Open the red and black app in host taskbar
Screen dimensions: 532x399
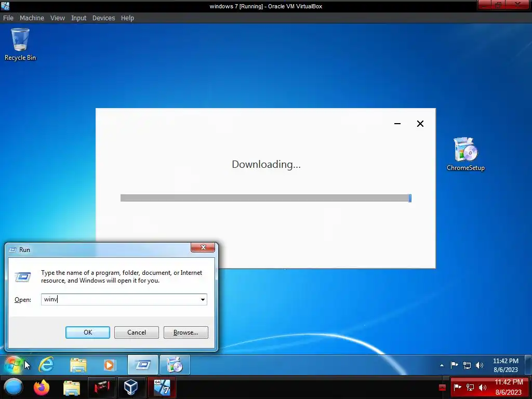102,387
